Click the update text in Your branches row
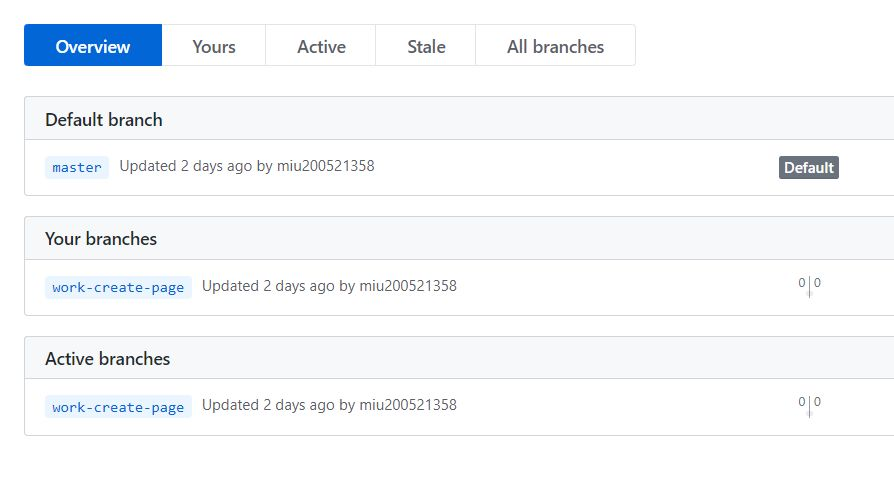Screen dimensions: 894x481 coord(330,286)
